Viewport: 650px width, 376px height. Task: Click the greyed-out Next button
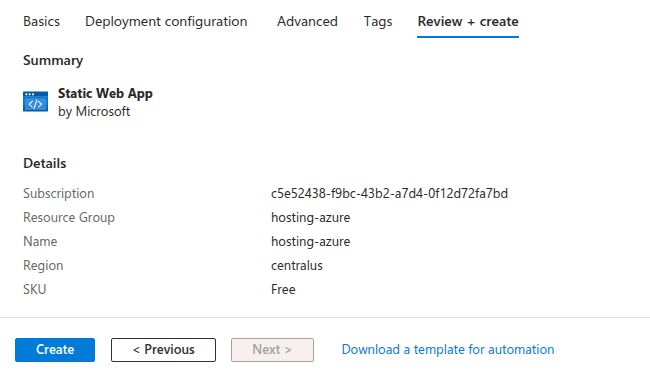click(x=272, y=350)
